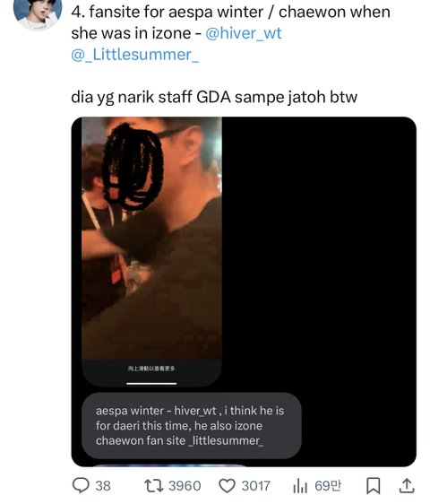The height and width of the screenshot is (504, 430).
Task: Retweet this post via repost icon
Action: click(x=153, y=486)
